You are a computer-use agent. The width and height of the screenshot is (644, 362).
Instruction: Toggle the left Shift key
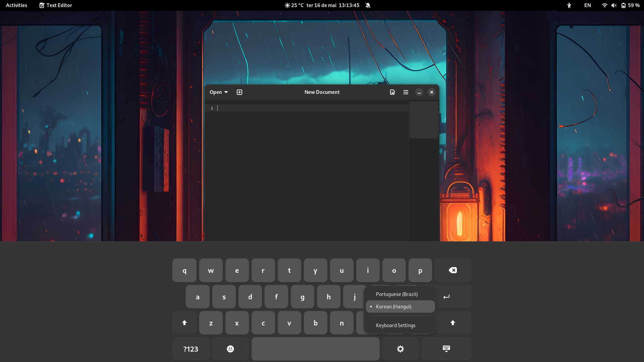tap(184, 322)
